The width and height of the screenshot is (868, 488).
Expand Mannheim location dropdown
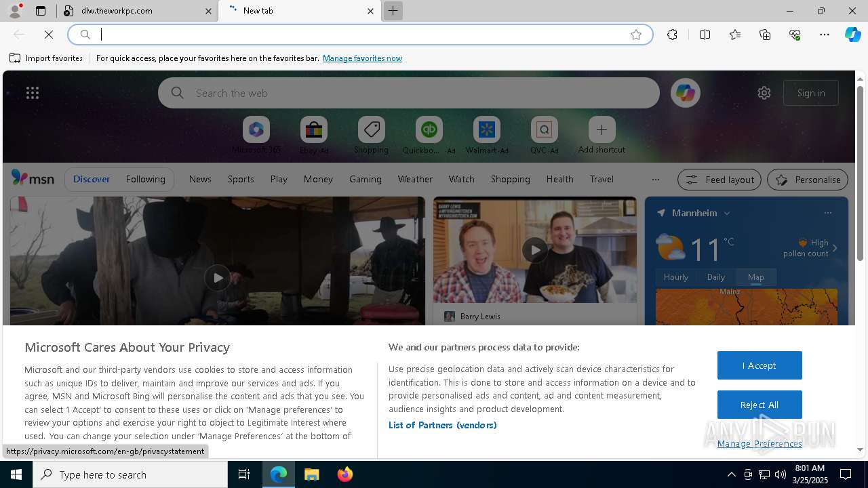pos(727,213)
